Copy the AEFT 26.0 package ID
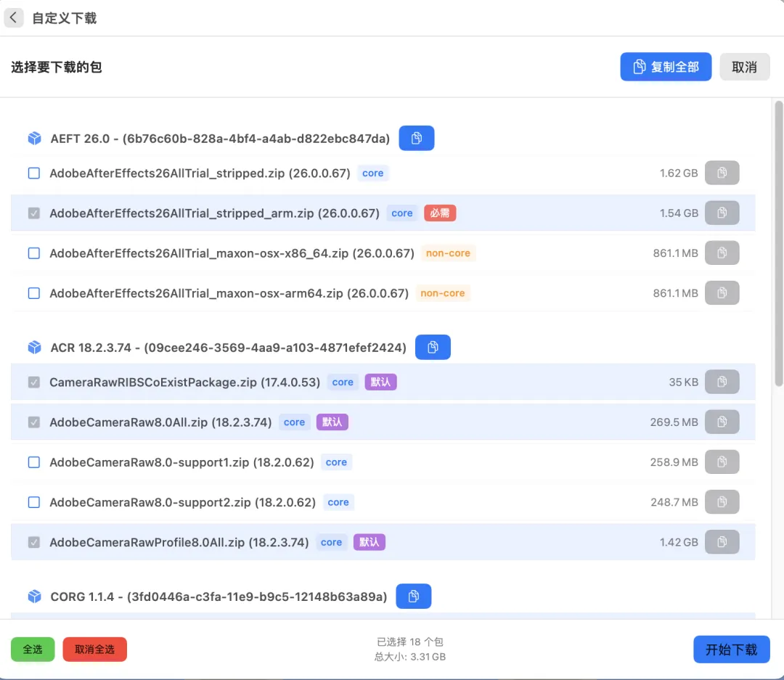 [x=416, y=138]
